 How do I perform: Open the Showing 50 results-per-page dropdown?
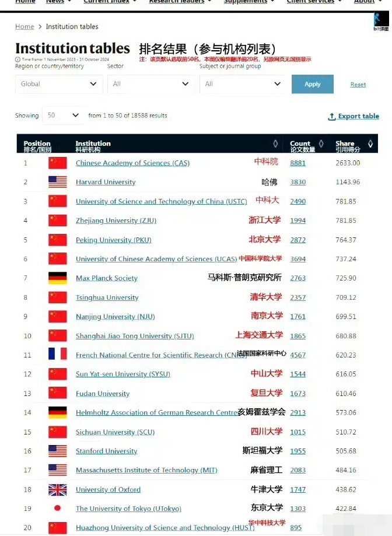click(62, 115)
